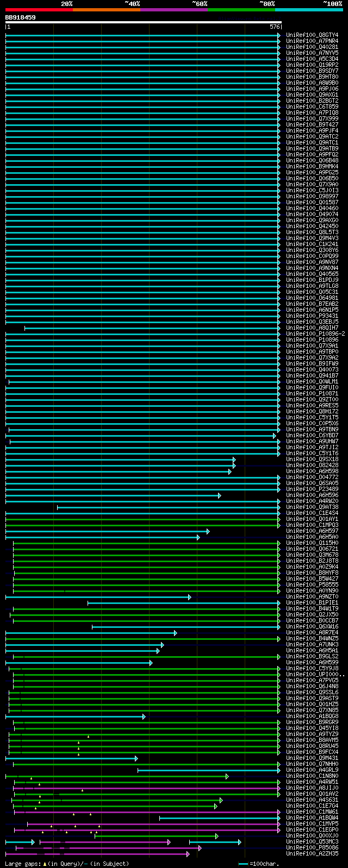Click label UniRef100_B9IFW9
The image size is (348, 868).
coord(312,364)
